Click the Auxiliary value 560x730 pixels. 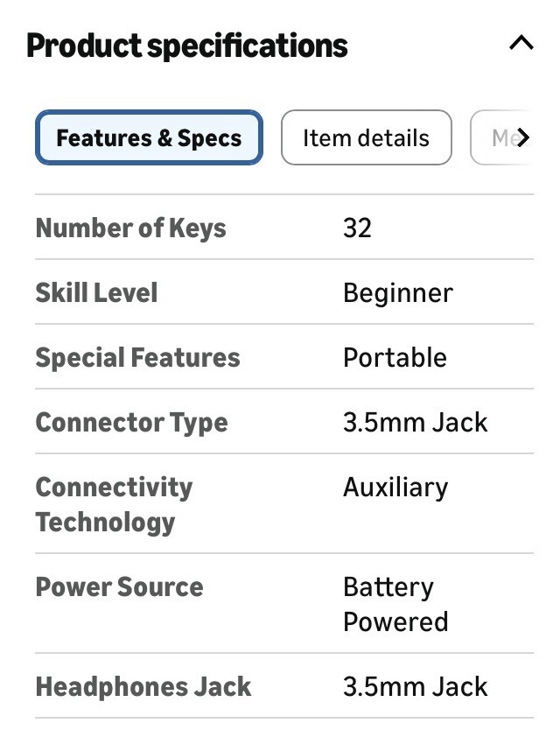(x=395, y=487)
